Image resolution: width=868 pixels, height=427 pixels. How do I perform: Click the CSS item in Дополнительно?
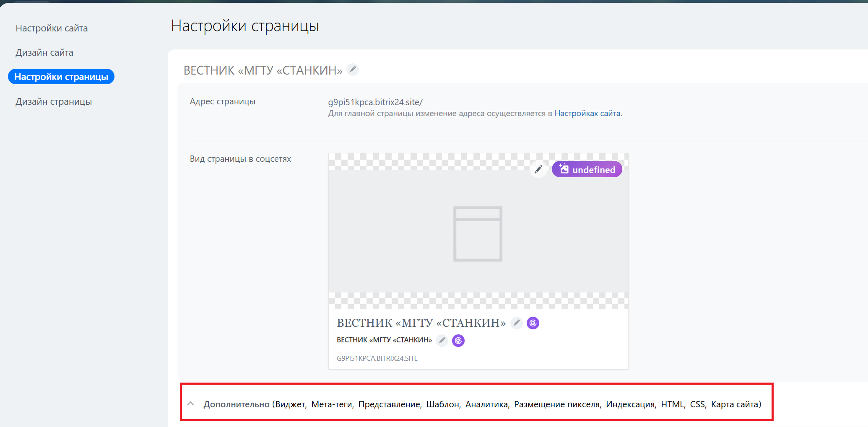697,404
